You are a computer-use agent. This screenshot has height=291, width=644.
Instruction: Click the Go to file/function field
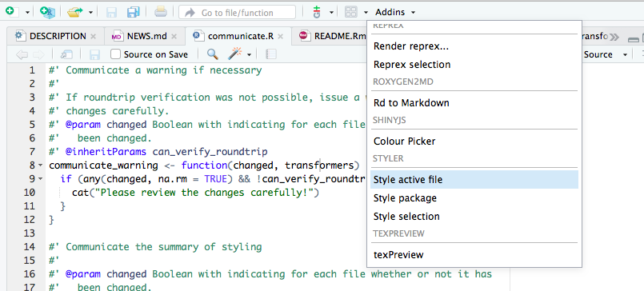(x=237, y=12)
